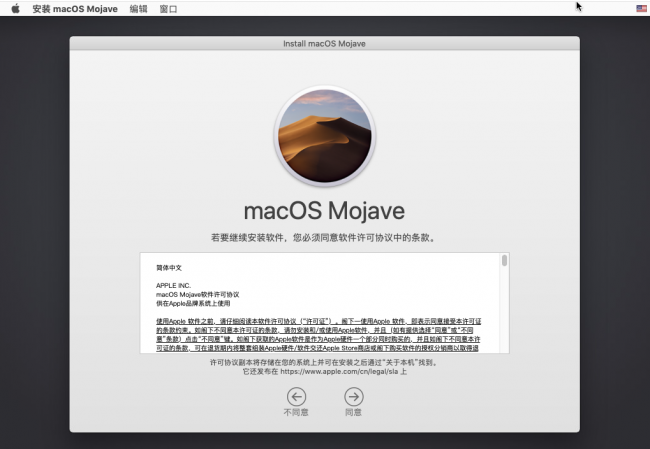The height and width of the screenshot is (449, 650).
Task: Open the 安装 macOS Mojave menu
Action: pyautogui.click(x=75, y=9)
